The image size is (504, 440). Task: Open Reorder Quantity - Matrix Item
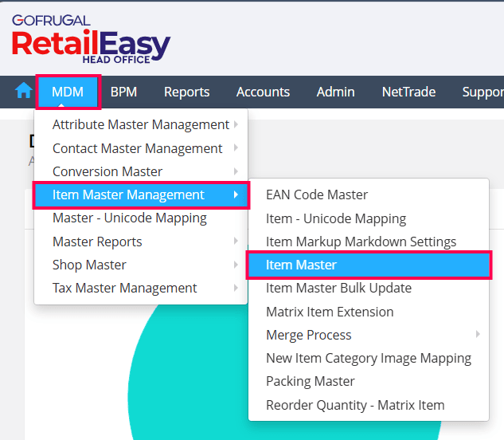(369, 405)
